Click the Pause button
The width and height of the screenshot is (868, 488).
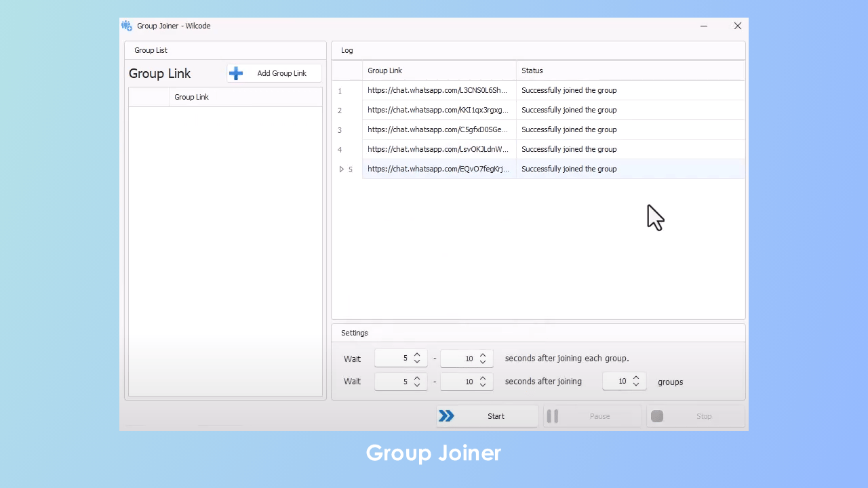pos(592,416)
